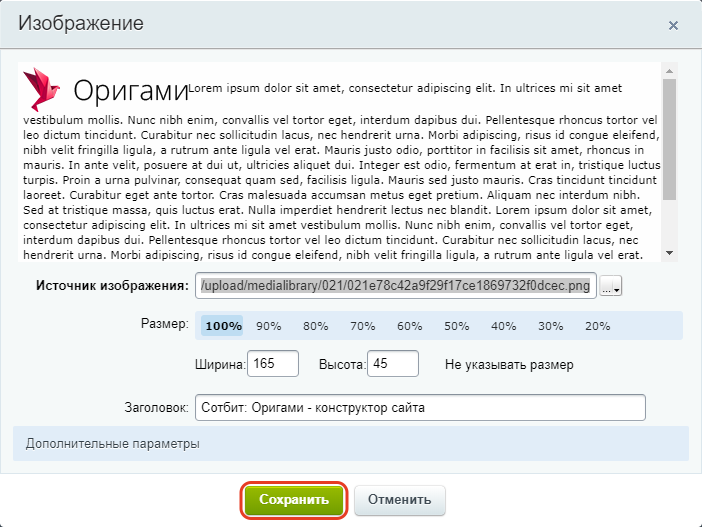Click the Источник изображения label
This screenshot has height=527, width=702.
point(112,286)
